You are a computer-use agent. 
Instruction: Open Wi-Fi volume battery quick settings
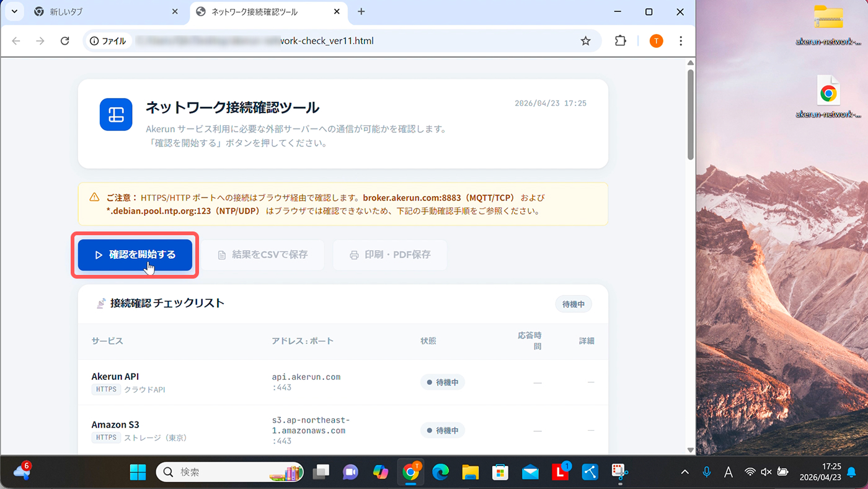[x=766, y=472]
